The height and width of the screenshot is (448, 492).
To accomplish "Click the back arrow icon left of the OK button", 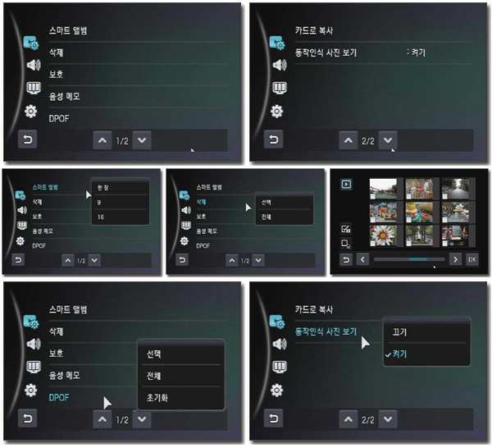I will tap(346, 259).
